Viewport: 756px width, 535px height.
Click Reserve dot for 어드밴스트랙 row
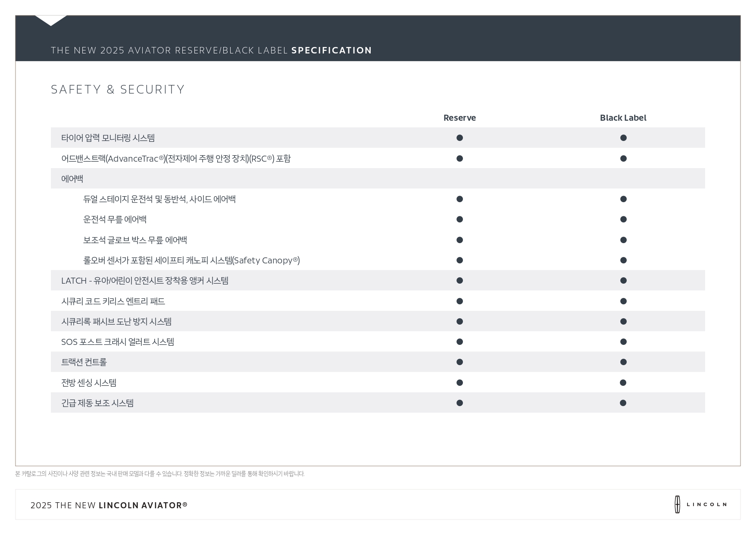pyautogui.click(x=459, y=159)
